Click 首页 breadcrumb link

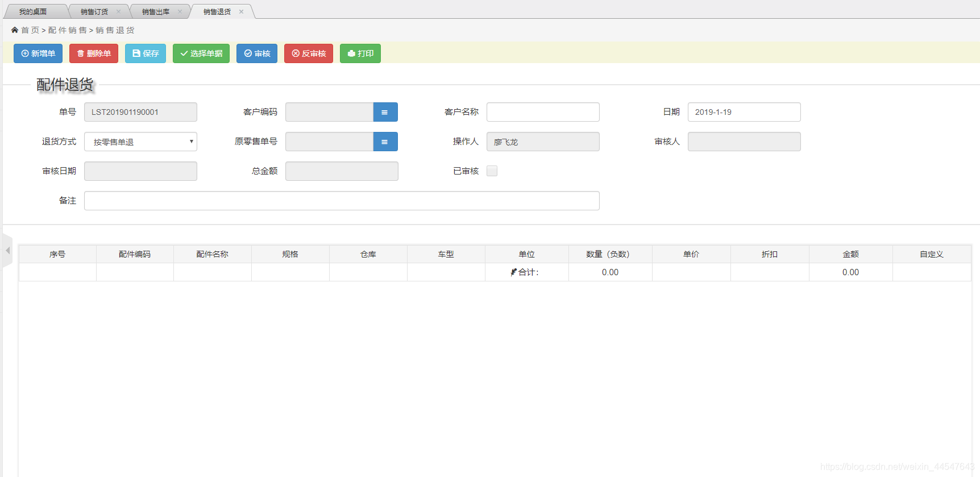click(x=30, y=30)
